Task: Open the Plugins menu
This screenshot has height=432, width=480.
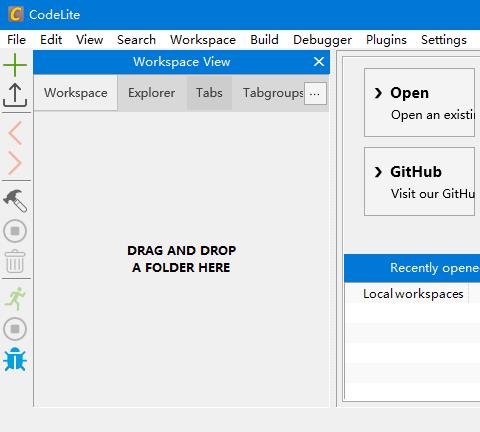Action: pyautogui.click(x=386, y=40)
